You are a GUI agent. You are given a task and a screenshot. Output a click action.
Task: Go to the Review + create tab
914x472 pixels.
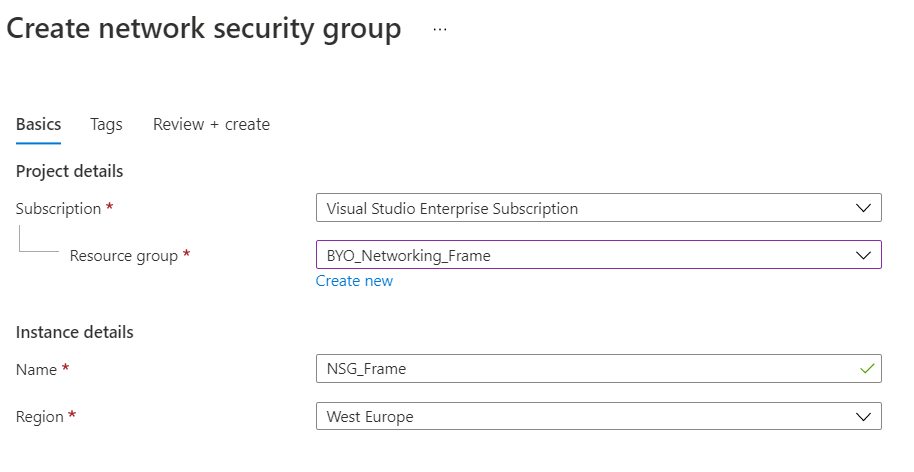pos(211,124)
